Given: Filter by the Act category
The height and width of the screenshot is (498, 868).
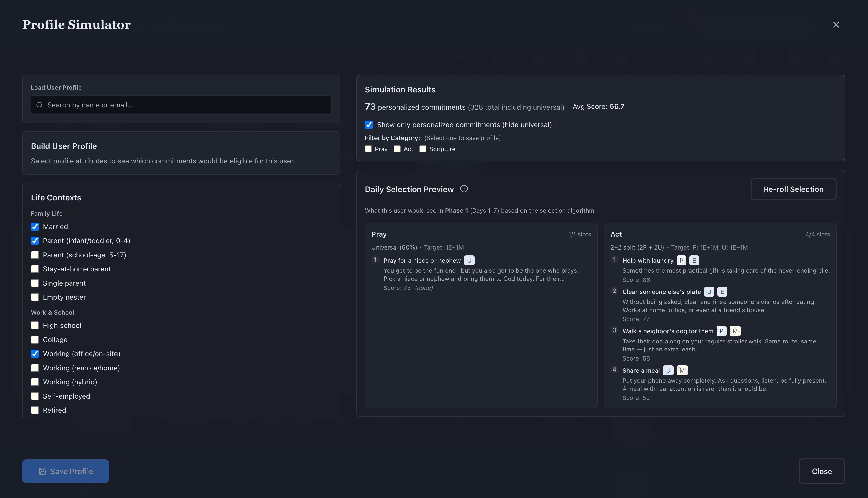Looking at the screenshot, I should [x=397, y=149].
